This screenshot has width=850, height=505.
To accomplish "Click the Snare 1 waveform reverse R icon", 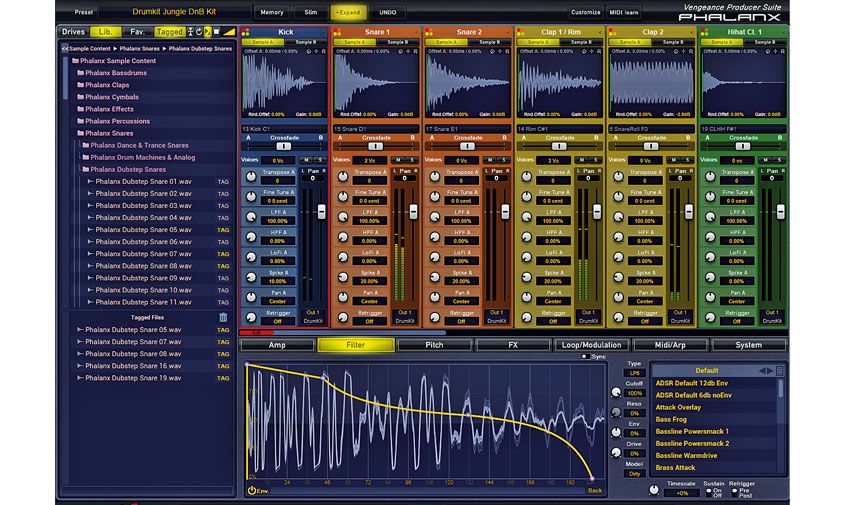I will click(416, 51).
